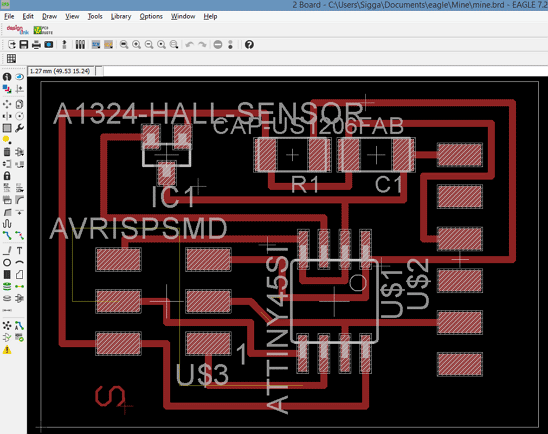The width and height of the screenshot is (548, 434).
Task: Open the File menu
Action: tap(9, 16)
